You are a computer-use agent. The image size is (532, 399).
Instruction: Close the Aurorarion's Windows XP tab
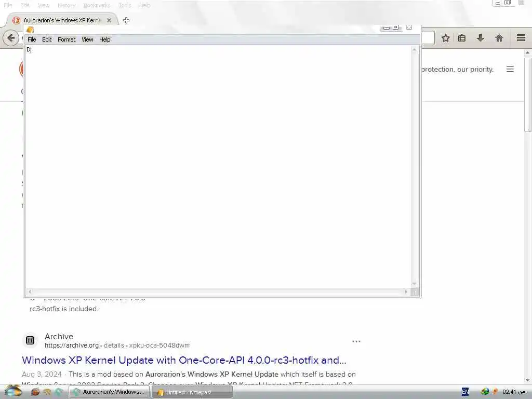(109, 20)
